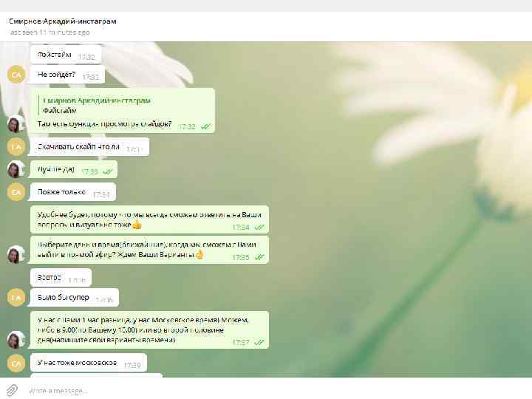
Task: Select the Завтра message bubble
Action: click(x=61, y=278)
